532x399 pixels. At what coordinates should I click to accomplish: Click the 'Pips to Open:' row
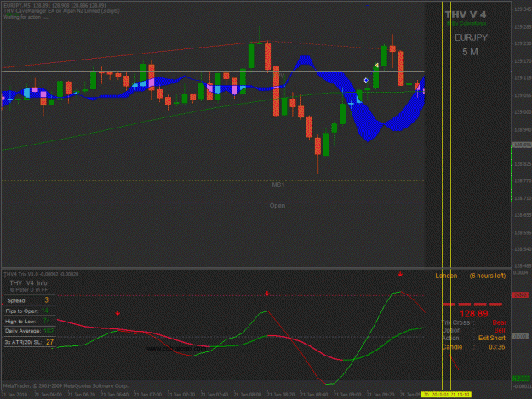29,311
